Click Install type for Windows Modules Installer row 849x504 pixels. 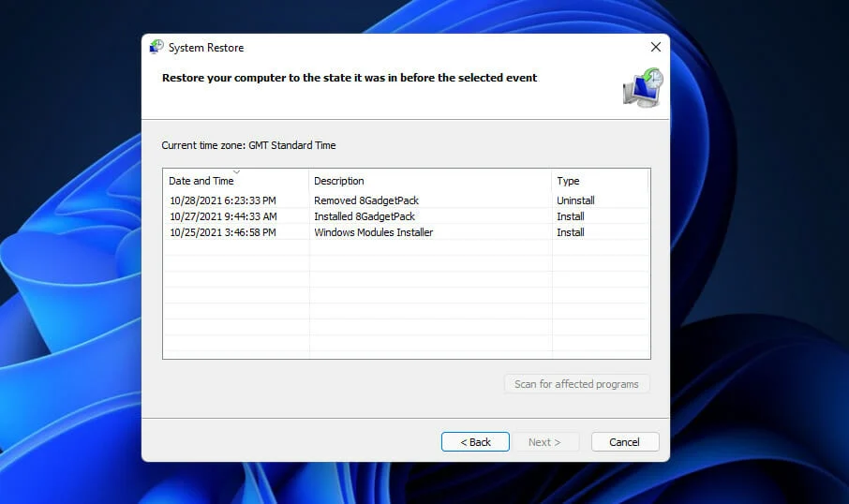click(571, 232)
